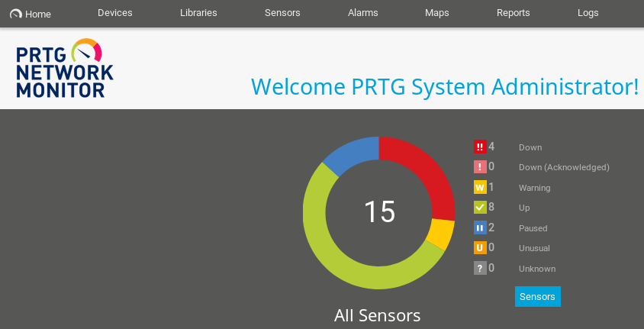This screenshot has width=644, height=329.
Task: Click the yellow Warning status icon
Action: pyautogui.click(x=480, y=187)
